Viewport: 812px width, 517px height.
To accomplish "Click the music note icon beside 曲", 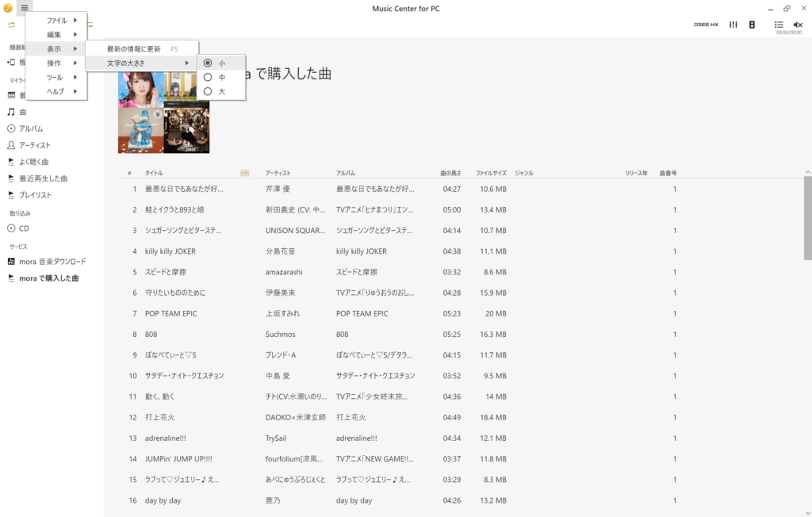I will click(11, 112).
